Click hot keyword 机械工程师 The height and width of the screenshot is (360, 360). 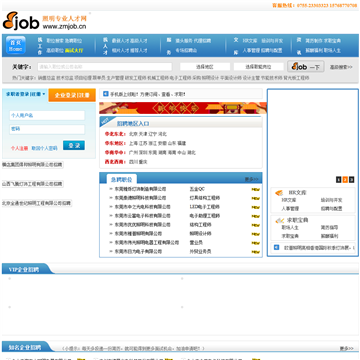click(x=158, y=78)
